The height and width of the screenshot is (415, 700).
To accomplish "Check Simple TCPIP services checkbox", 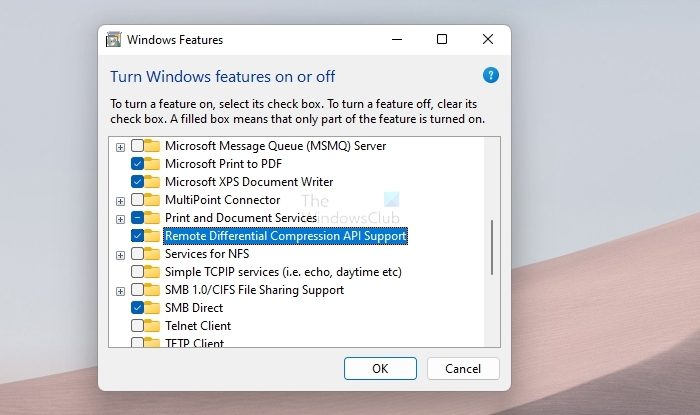I will pos(137,272).
